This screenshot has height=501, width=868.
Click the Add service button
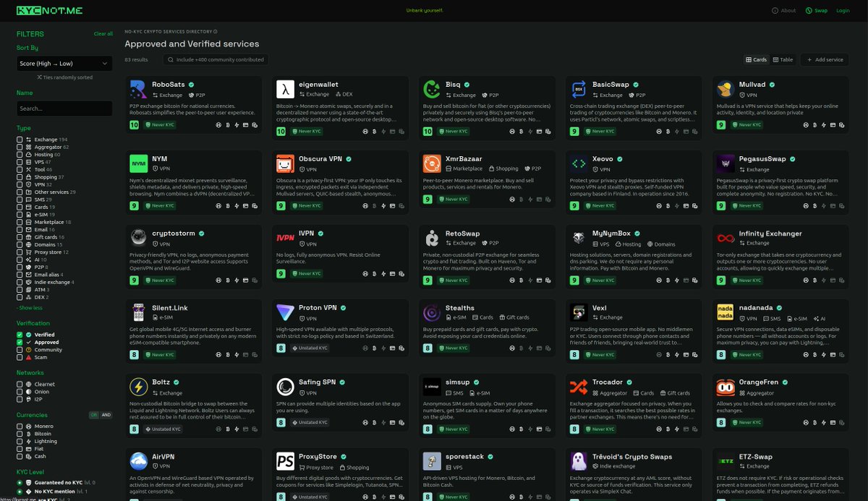click(825, 60)
